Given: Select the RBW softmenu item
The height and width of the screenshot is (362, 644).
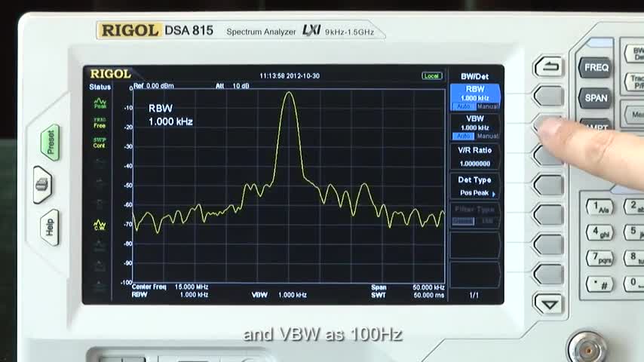Looking at the screenshot, I should click(x=475, y=97).
